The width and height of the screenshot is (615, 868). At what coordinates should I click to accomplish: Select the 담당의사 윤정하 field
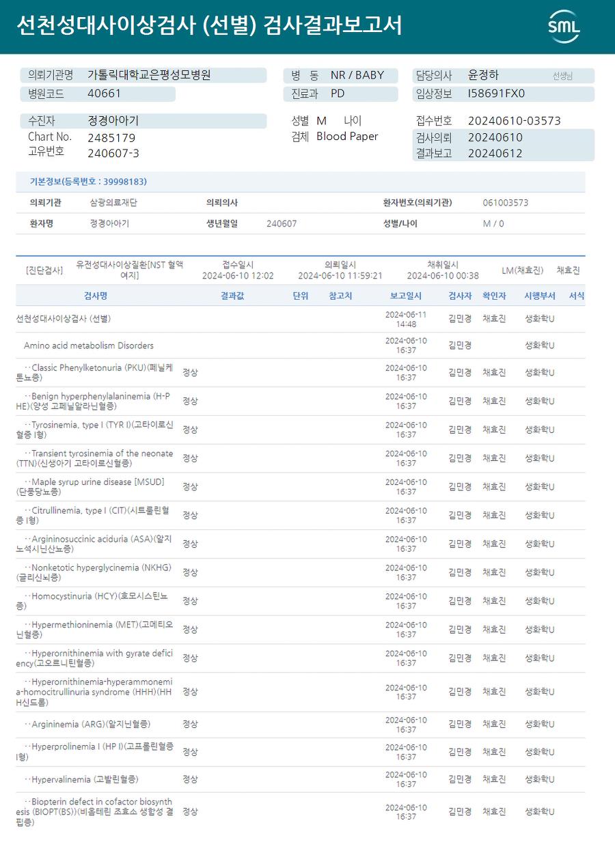click(503, 75)
